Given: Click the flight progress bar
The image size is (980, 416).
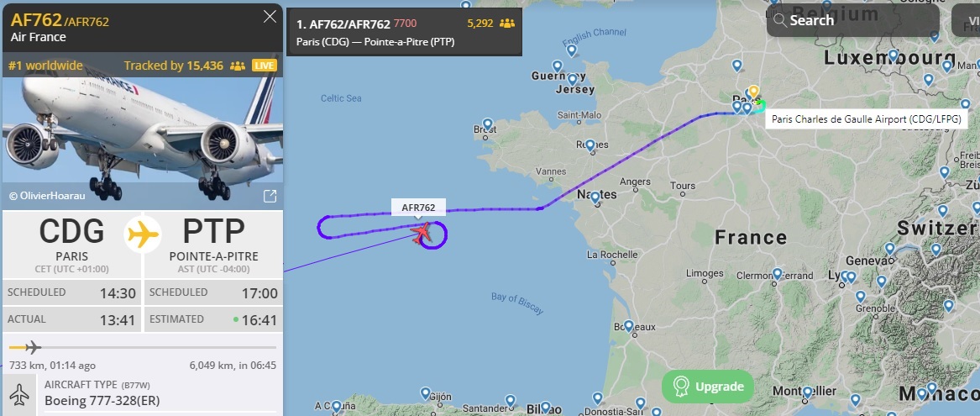Looking at the screenshot, I should (x=143, y=347).
